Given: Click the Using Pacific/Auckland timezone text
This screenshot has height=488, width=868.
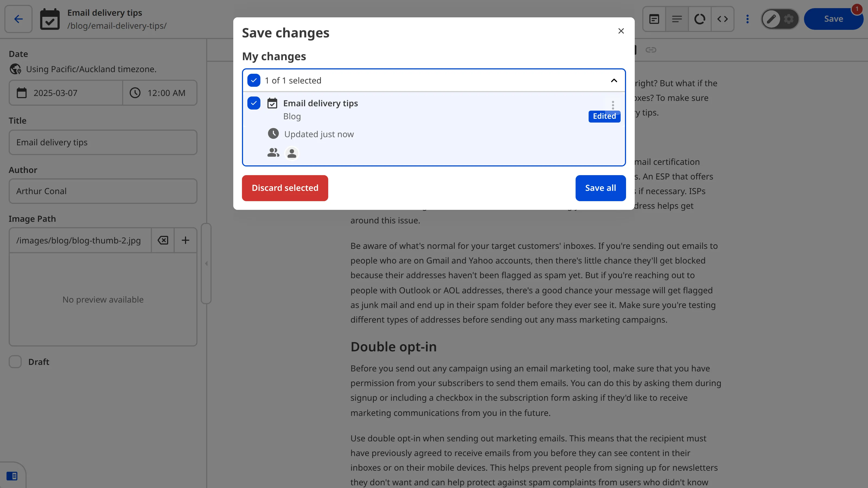Looking at the screenshot, I should tap(91, 69).
